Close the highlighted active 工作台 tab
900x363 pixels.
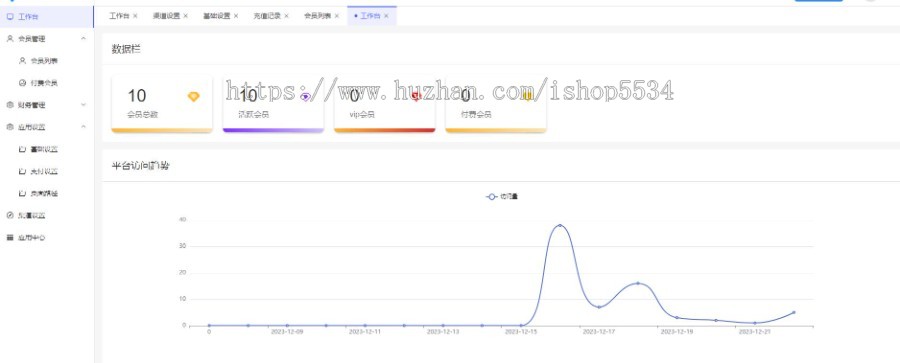tap(386, 16)
